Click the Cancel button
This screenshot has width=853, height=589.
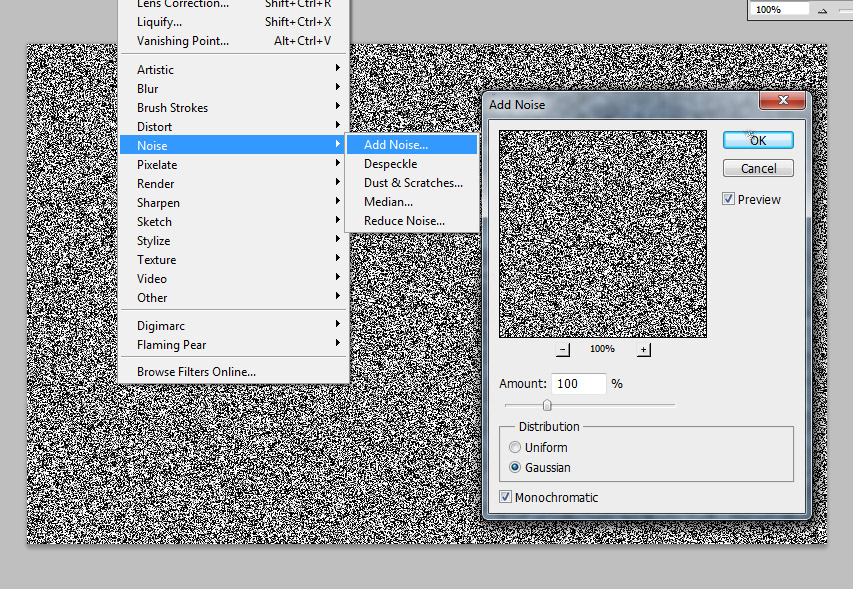758,169
